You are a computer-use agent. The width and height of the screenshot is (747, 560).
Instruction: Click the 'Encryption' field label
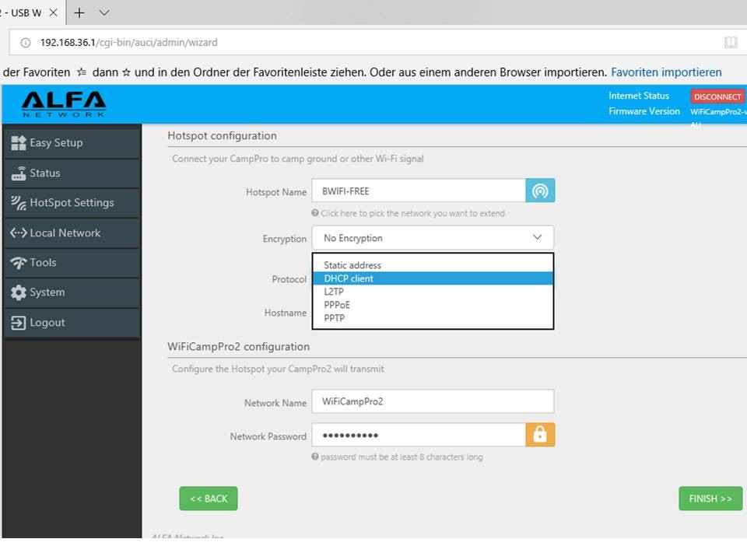[285, 239]
